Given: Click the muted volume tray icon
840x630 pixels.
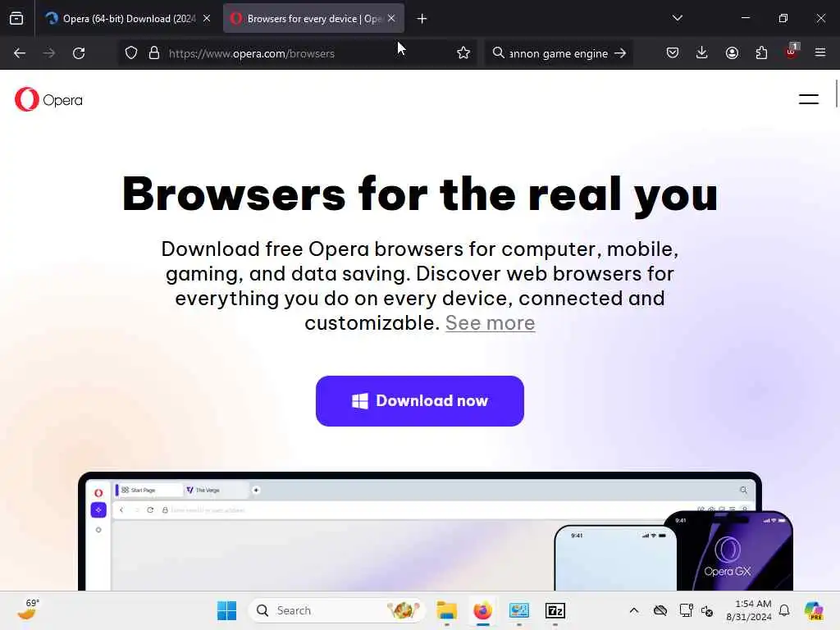Looking at the screenshot, I should pyautogui.click(x=707, y=610).
